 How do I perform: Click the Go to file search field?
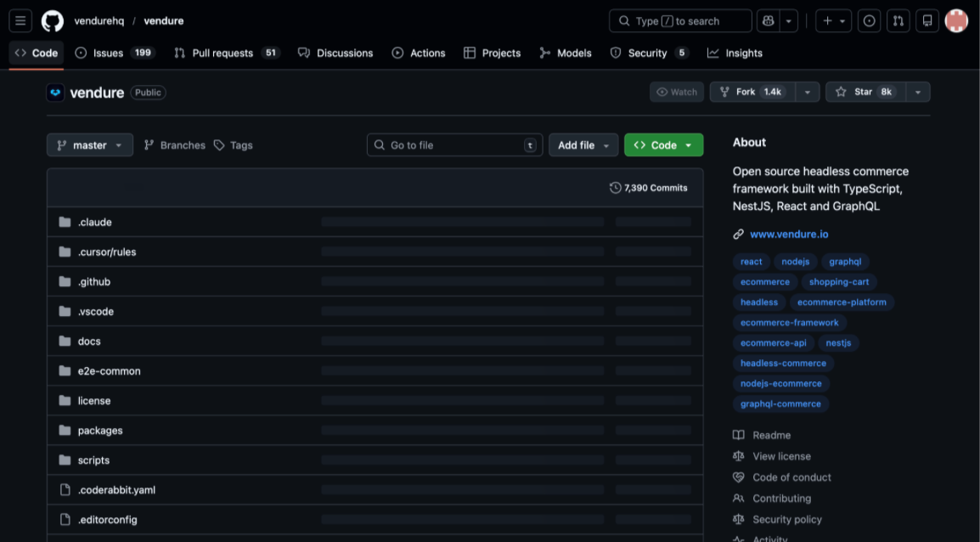pyautogui.click(x=454, y=144)
